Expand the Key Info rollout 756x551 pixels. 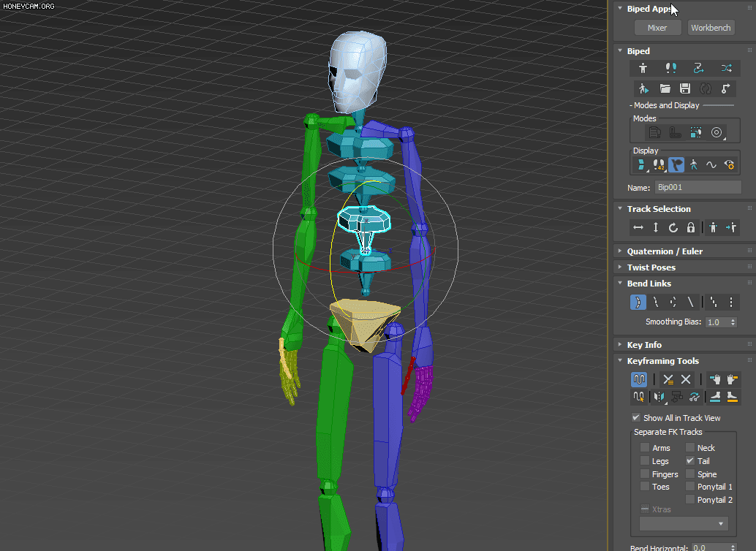(620, 344)
